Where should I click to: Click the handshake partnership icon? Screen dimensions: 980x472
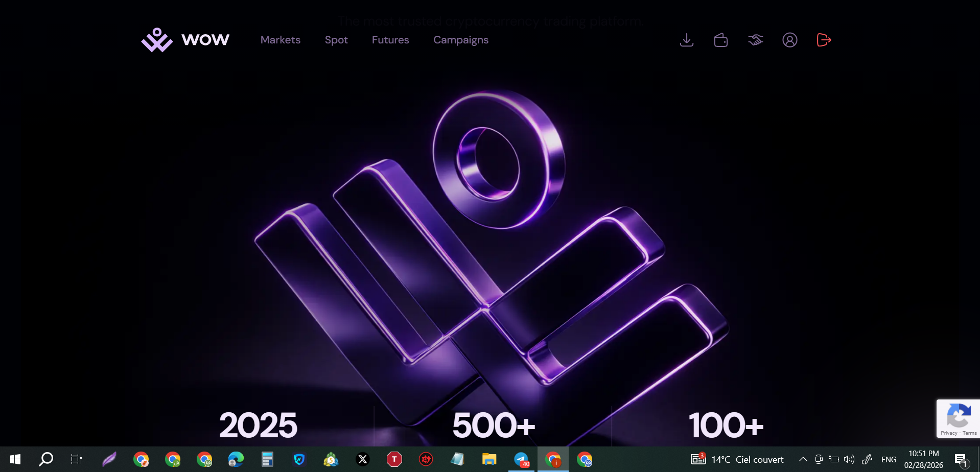[x=755, y=40]
